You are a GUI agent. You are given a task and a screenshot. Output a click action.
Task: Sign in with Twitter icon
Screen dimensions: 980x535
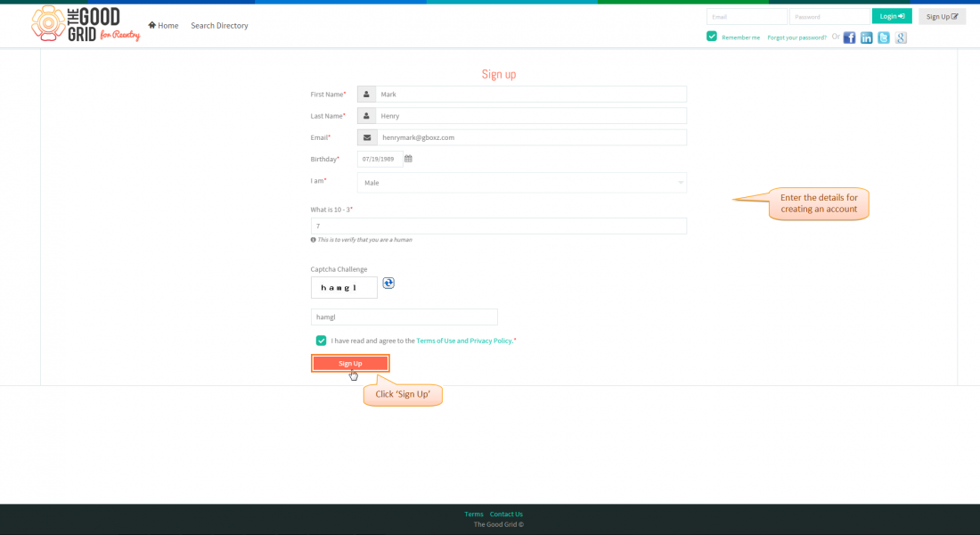point(883,37)
